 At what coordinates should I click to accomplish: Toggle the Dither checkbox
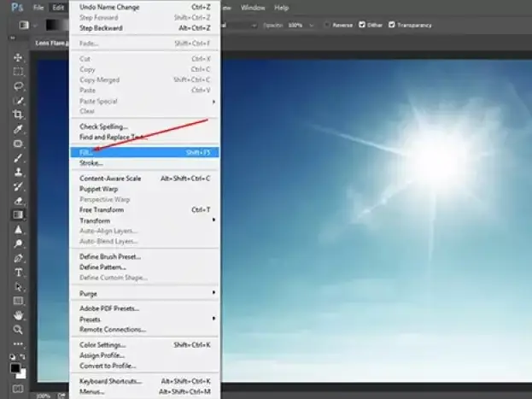coord(362,25)
